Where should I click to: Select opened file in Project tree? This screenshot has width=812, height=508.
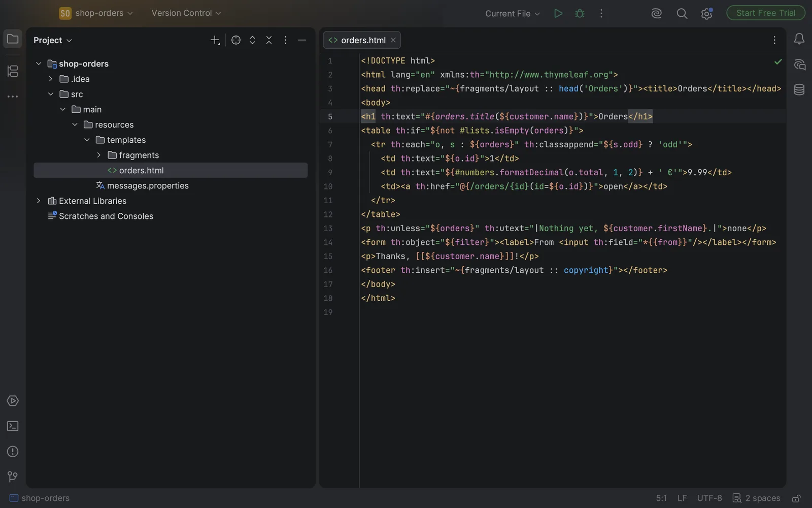(236, 40)
